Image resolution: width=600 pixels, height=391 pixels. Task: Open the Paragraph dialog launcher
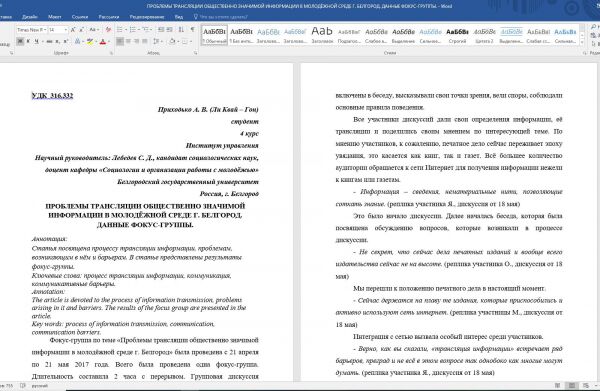(x=196, y=53)
